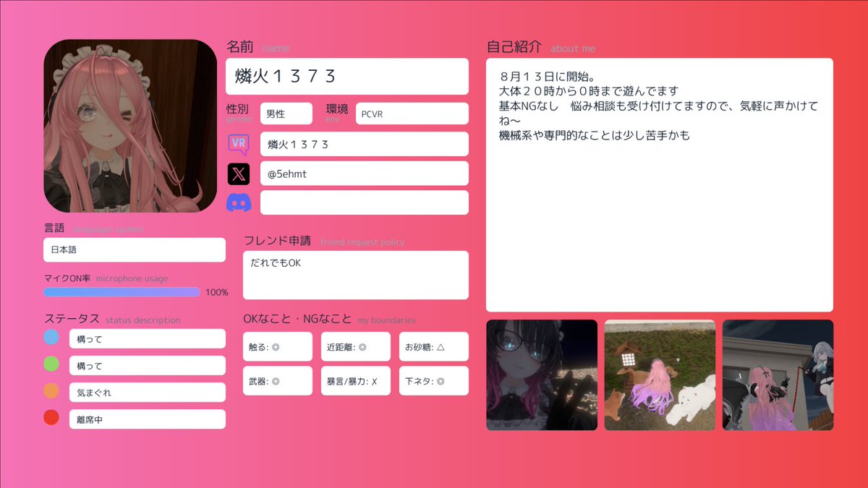Click the 100% microphone value
Viewport: 868px width, 488px height.
tap(217, 293)
